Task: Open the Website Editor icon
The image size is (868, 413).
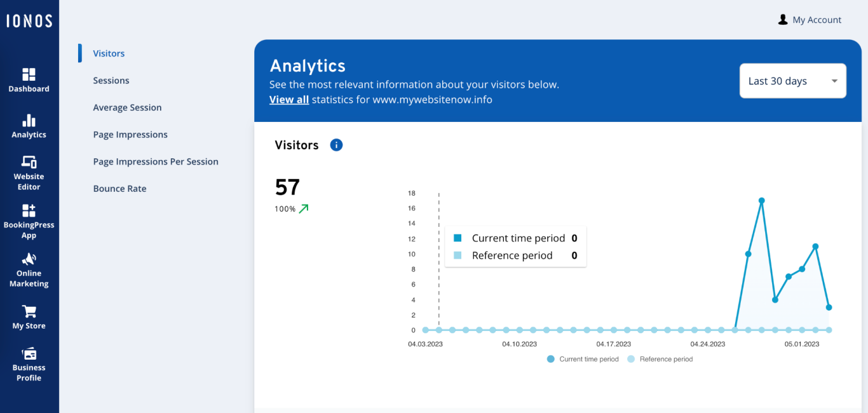Action: coord(29,162)
